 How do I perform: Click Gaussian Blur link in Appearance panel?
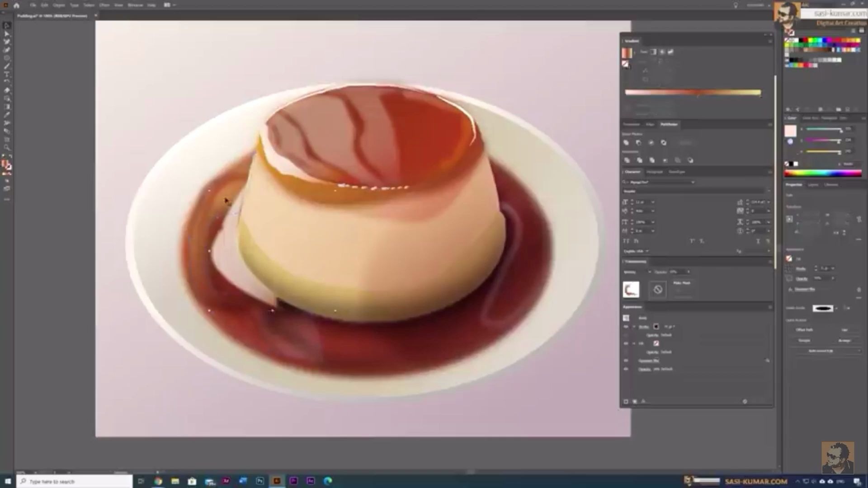click(x=649, y=361)
